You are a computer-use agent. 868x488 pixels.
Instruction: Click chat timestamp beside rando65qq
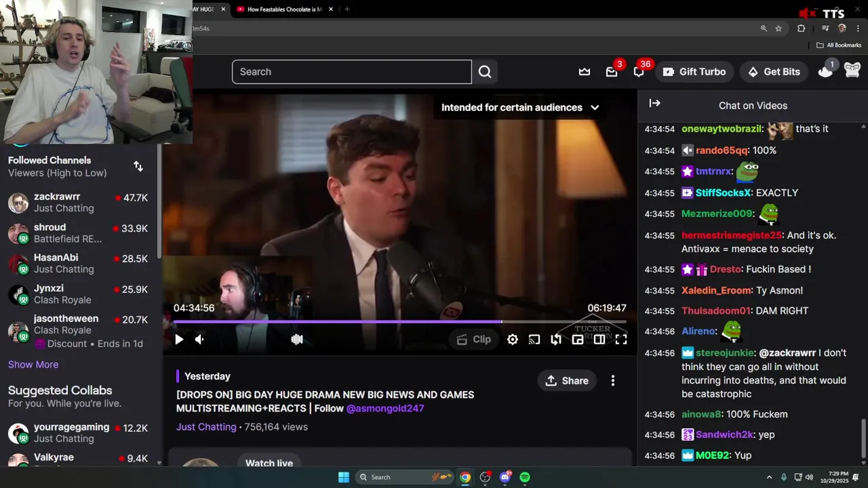coord(660,150)
